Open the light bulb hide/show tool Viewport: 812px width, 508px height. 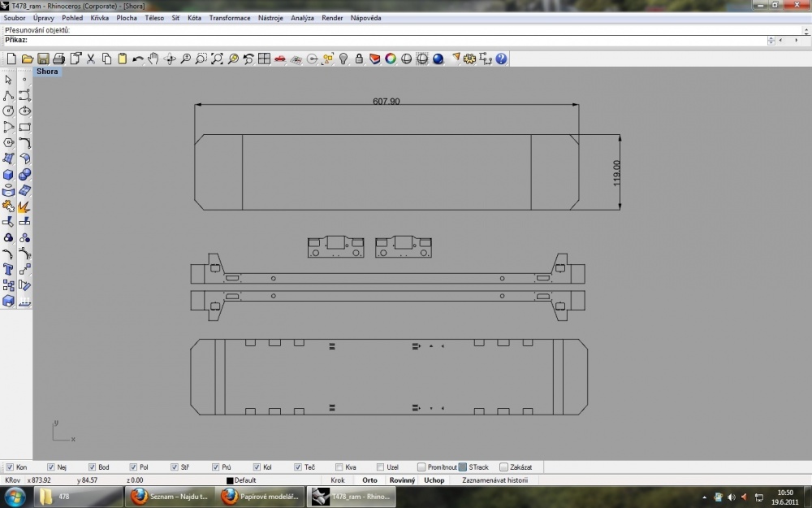(x=343, y=59)
